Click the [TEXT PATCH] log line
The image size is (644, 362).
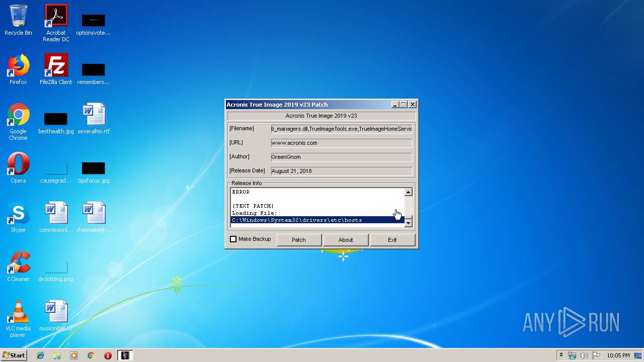[253, 206]
